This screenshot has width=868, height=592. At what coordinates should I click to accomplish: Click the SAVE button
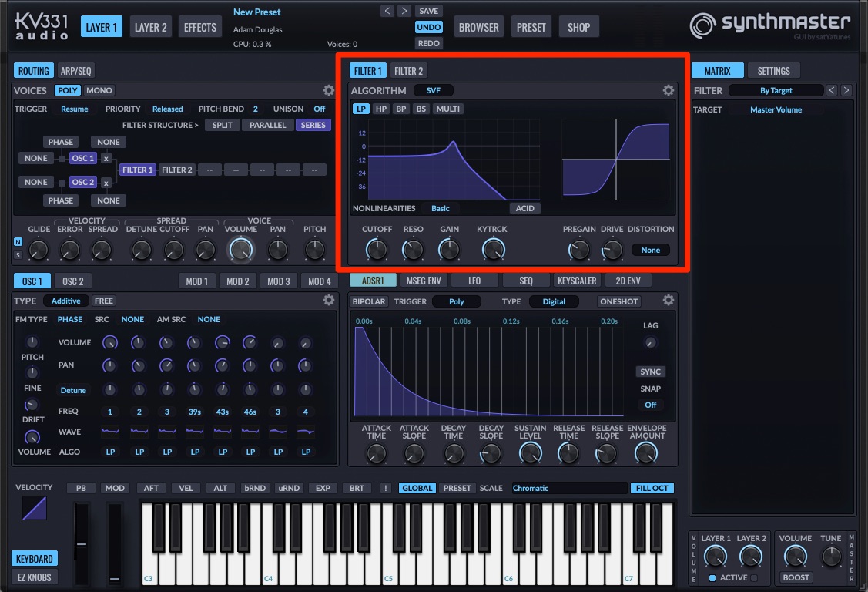click(x=428, y=11)
